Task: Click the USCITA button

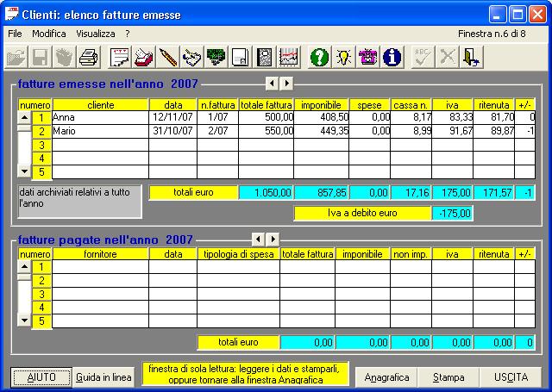Action: [x=511, y=377]
